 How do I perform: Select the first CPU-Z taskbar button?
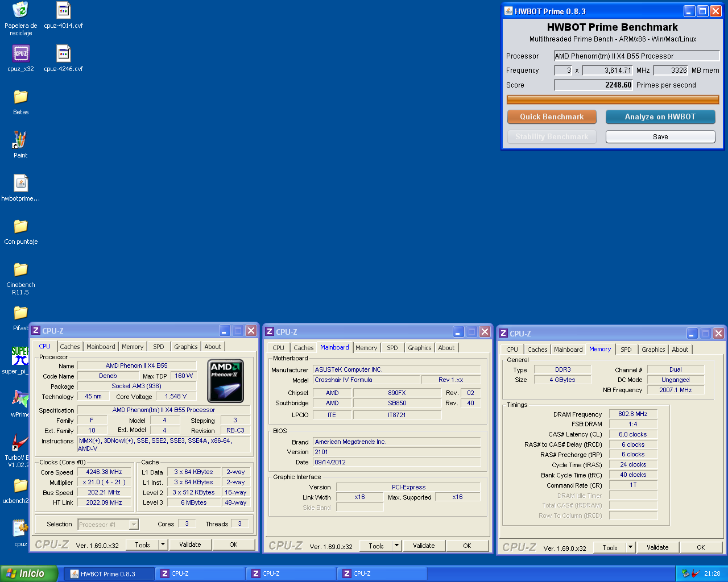pyautogui.click(x=201, y=573)
